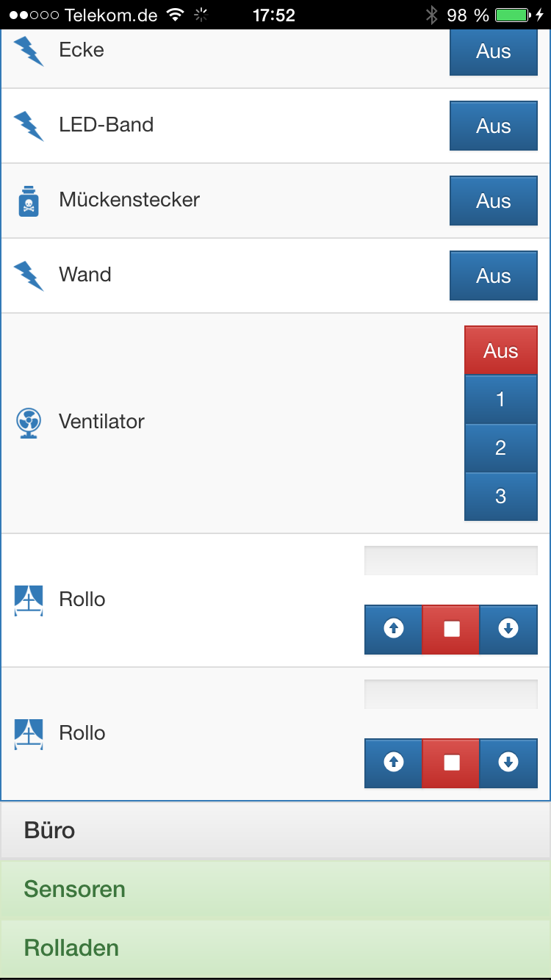Toggle the LED-Band Aus switch
The image size is (551, 980).
click(493, 126)
